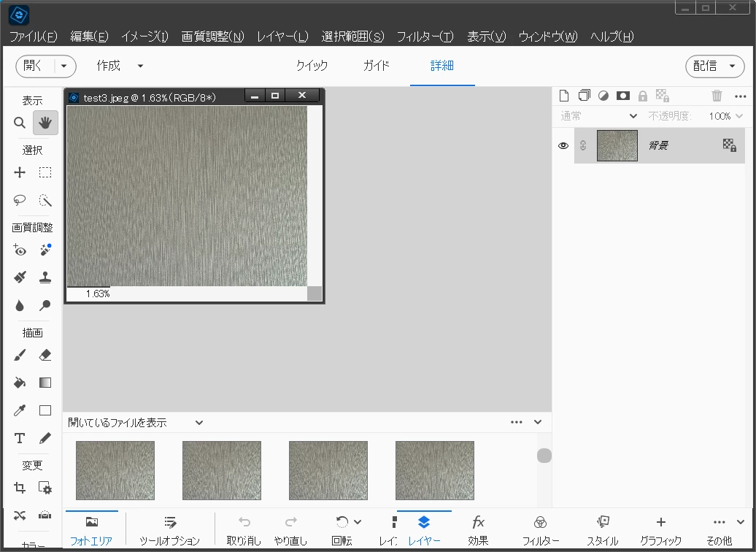Select the Rectangular Marquee tool
The width and height of the screenshot is (756, 552).
pyautogui.click(x=45, y=172)
